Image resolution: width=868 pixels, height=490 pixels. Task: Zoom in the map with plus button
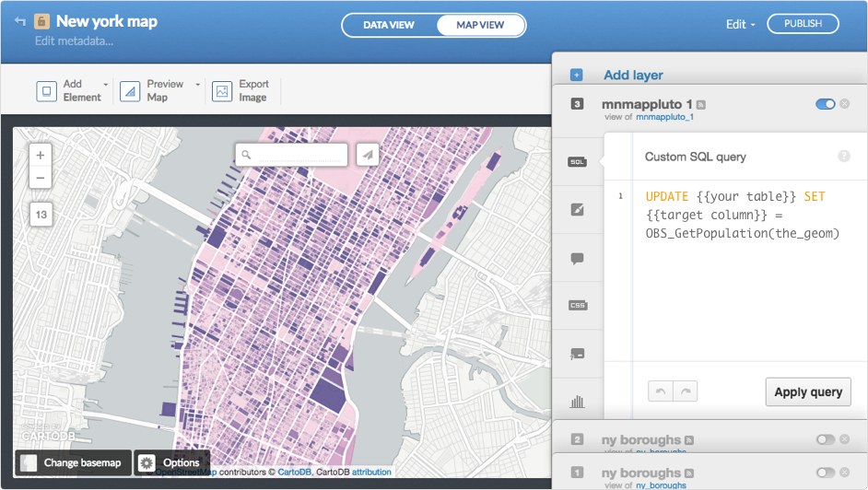pos(41,156)
